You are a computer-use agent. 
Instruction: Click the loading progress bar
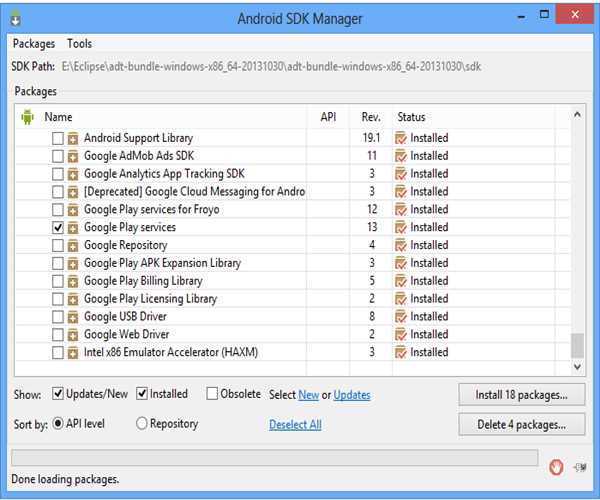click(275, 458)
